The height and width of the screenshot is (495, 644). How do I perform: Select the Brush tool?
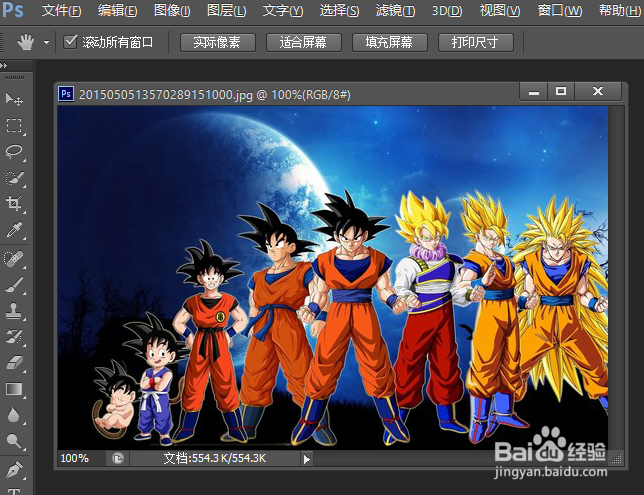point(14,285)
